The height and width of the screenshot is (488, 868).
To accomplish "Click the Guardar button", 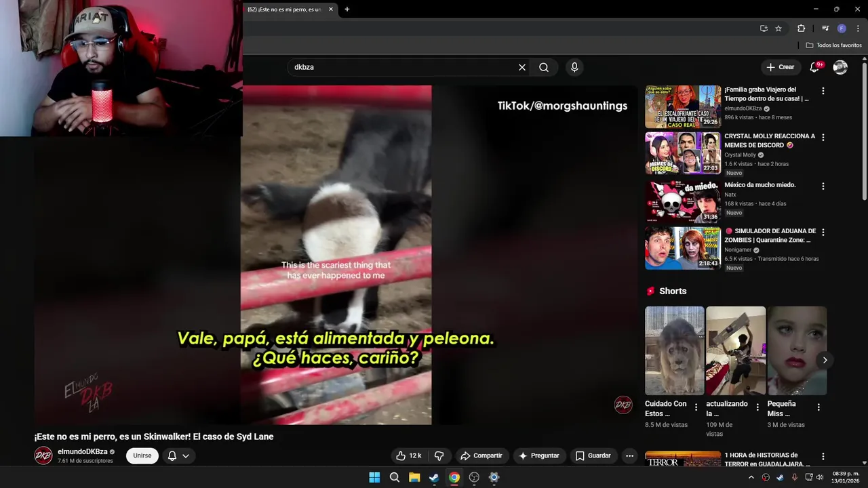I will 593,455.
